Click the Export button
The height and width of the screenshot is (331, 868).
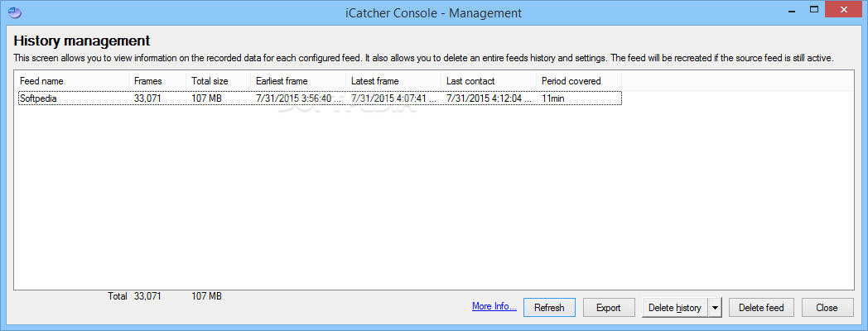point(609,307)
